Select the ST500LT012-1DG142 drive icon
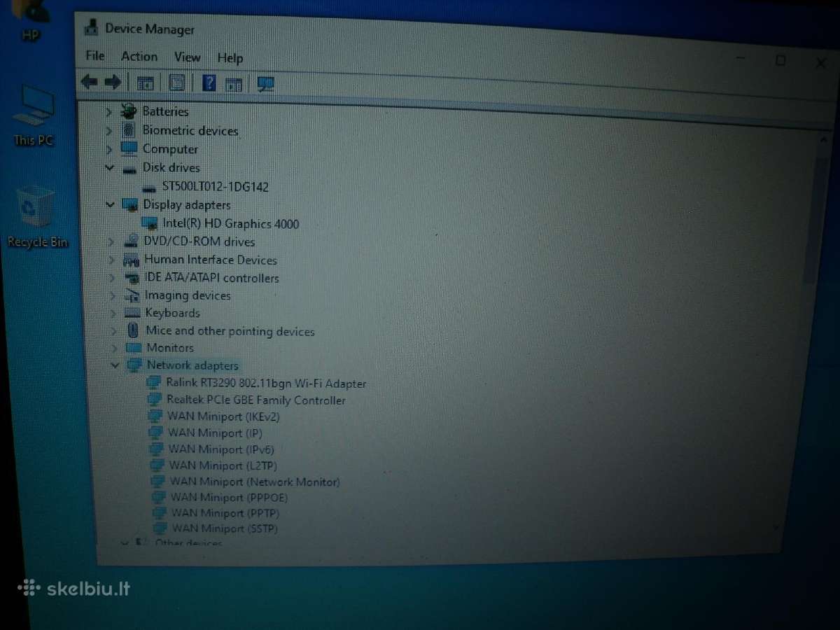This screenshot has width=840, height=630. (149, 187)
